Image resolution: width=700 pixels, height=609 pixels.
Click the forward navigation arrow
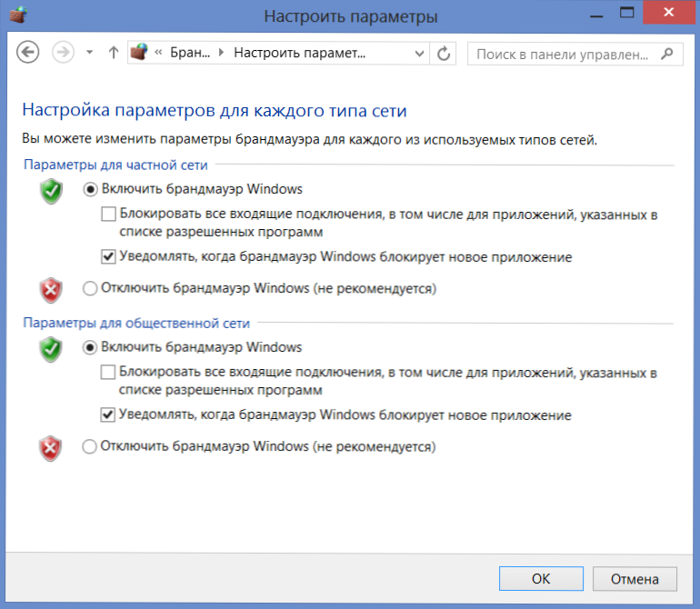tap(63, 53)
